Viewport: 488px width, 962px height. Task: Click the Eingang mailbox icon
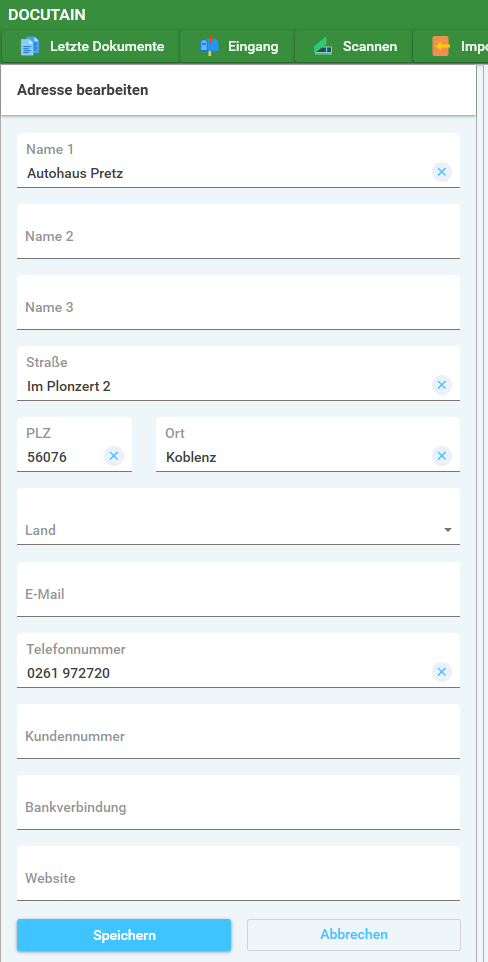(209, 47)
